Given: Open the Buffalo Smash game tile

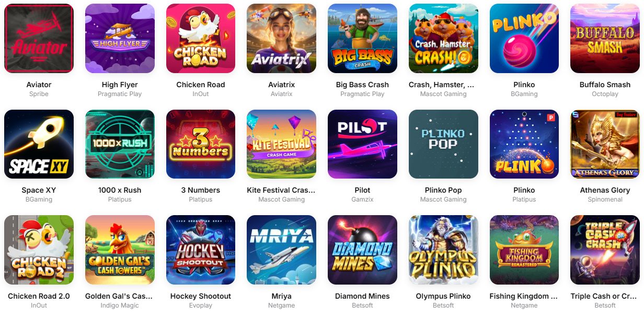Looking at the screenshot, I should tap(605, 38).
